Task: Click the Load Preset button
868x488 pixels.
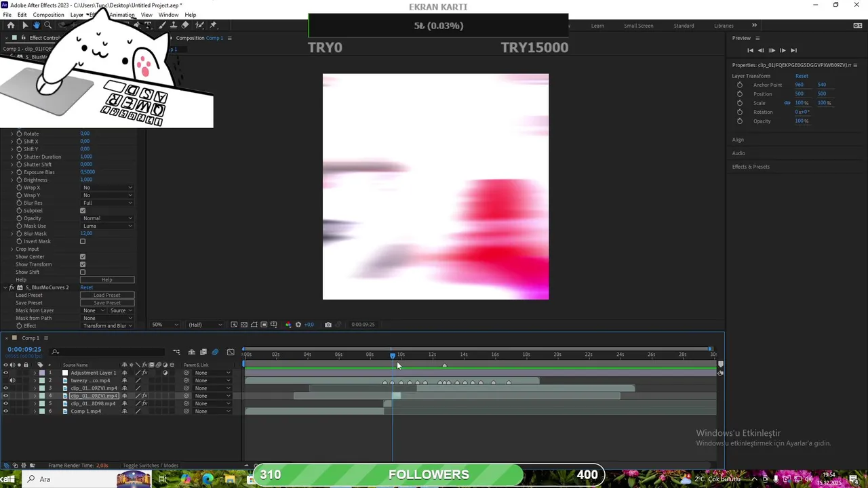Action: [107, 296]
